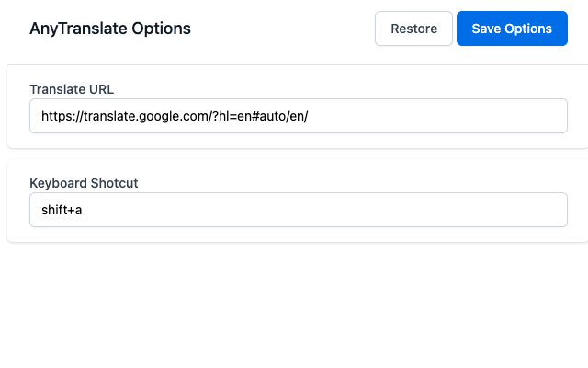The height and width of the screenshot is (368, 588).
Task: Click the Keyboard Shotcut label
Action: 84,183
